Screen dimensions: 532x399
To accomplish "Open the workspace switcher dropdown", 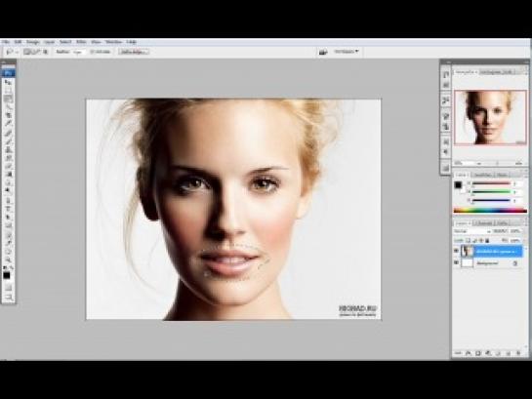I will (347, 52).
